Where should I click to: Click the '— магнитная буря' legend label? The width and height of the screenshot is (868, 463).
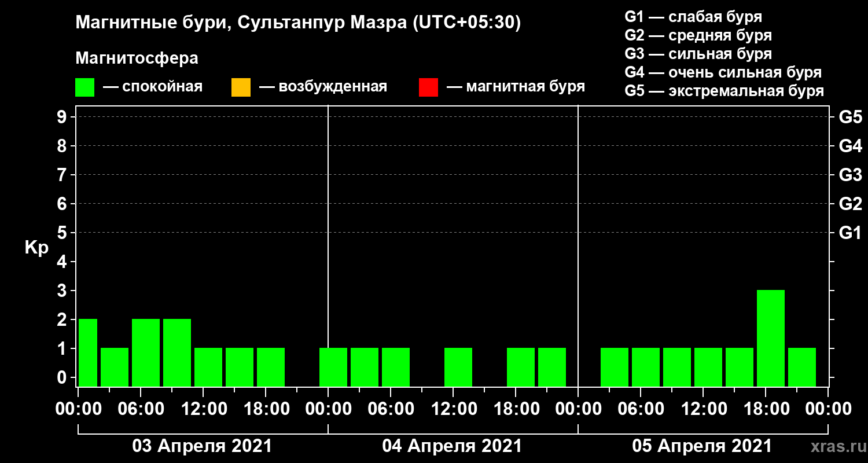click(516, 87)
